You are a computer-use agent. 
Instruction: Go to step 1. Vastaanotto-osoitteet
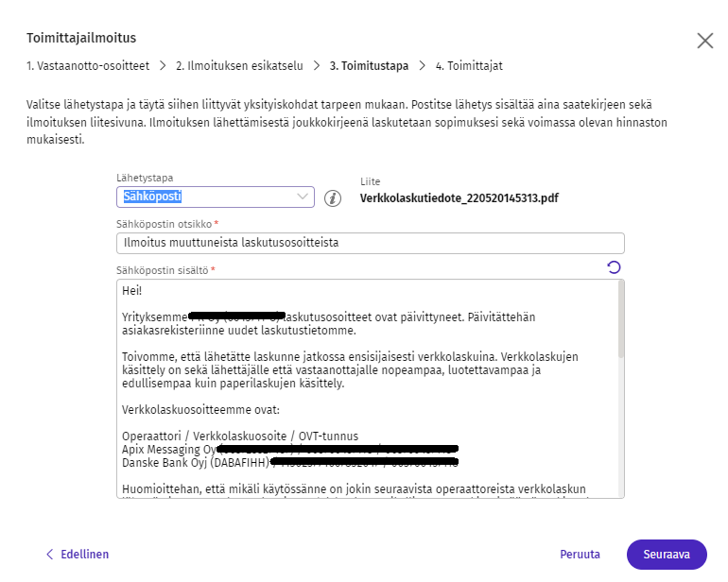click(x=88, y=66)
